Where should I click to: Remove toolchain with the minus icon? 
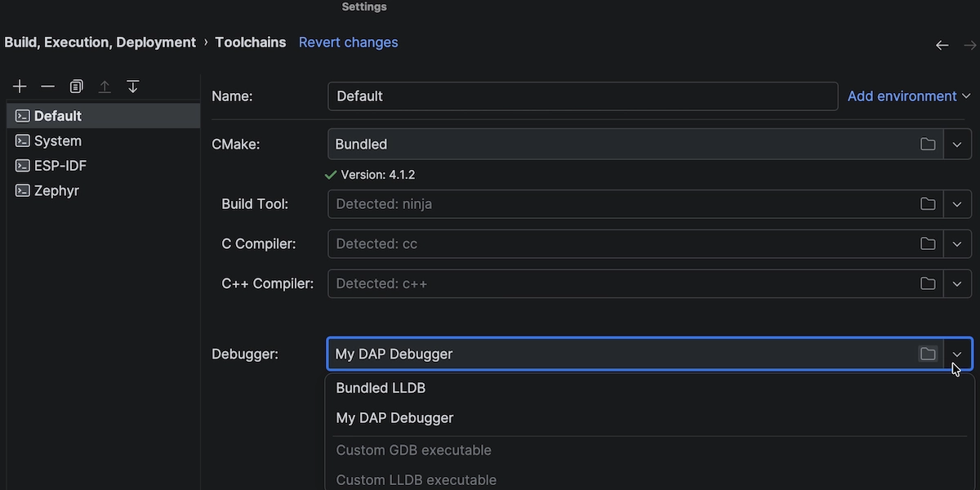(48, 87)
